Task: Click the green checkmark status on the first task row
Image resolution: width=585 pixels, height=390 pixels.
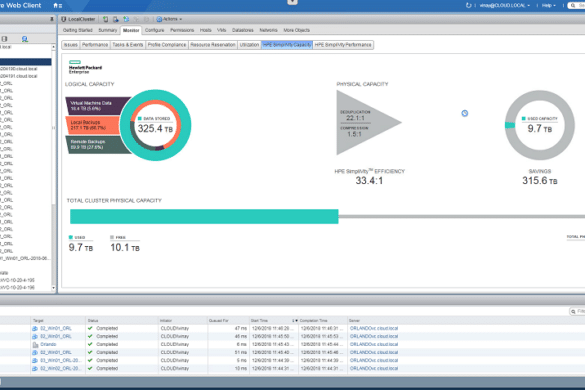Action: (x=90, y=328)
